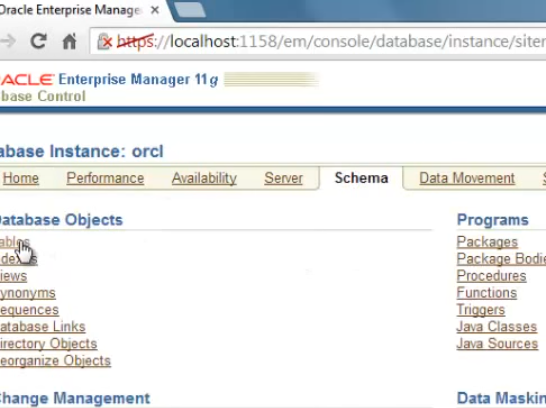Open a new browser tab
Image resolution: width=546 pixels, height=408 pixels.
click(189, 9)
